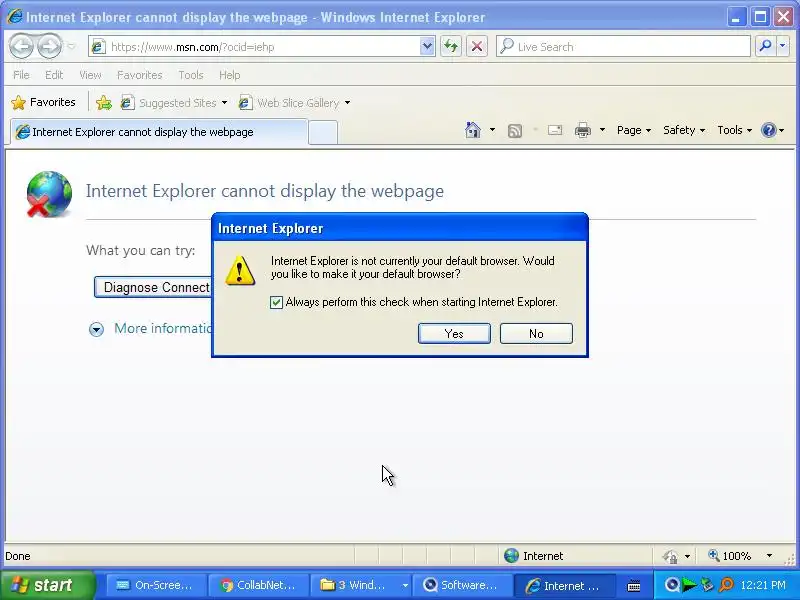The width and height of the screenshot is (800, 600).
Task: Click the Protected Mode lock icon in status bar
Action: (671, 556)
